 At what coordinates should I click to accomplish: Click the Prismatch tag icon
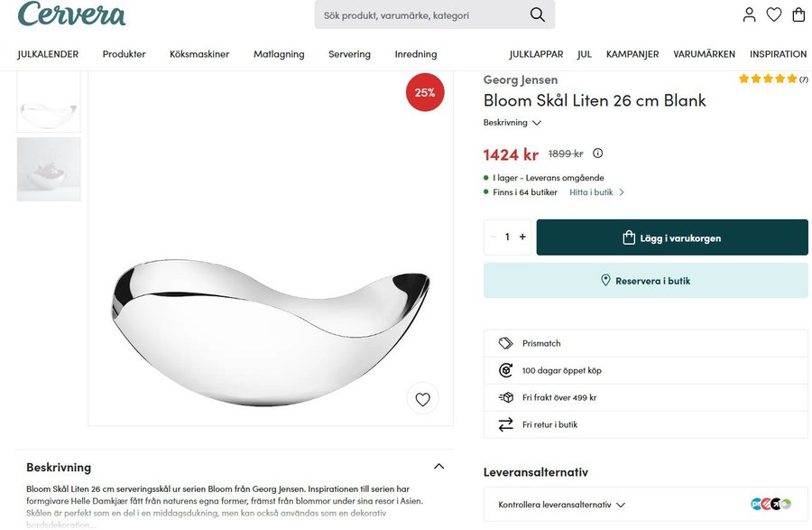[x=505, y=343]
